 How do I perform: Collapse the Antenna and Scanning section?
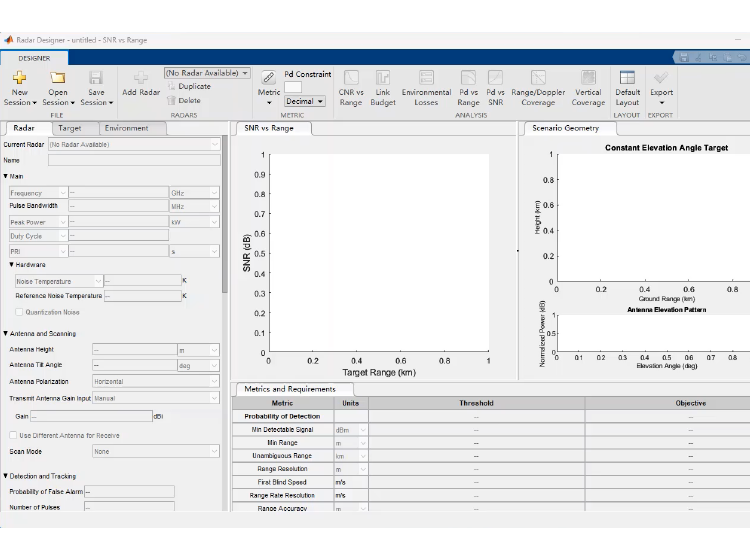[5, 333]
